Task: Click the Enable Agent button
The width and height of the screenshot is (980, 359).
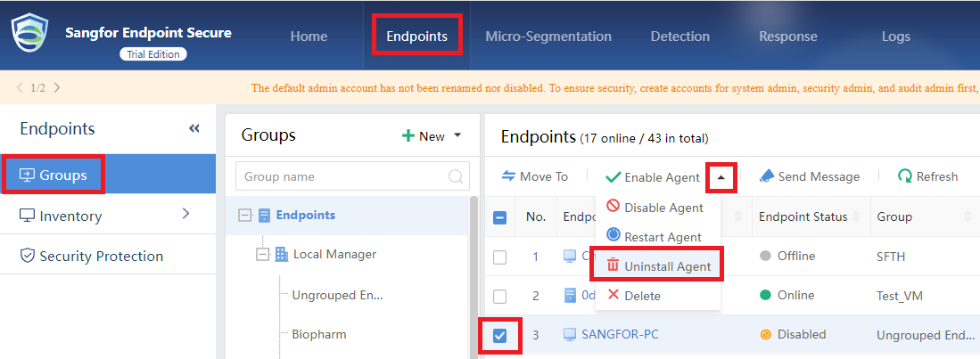Action: pyautogui.click(x=653, y=177)
